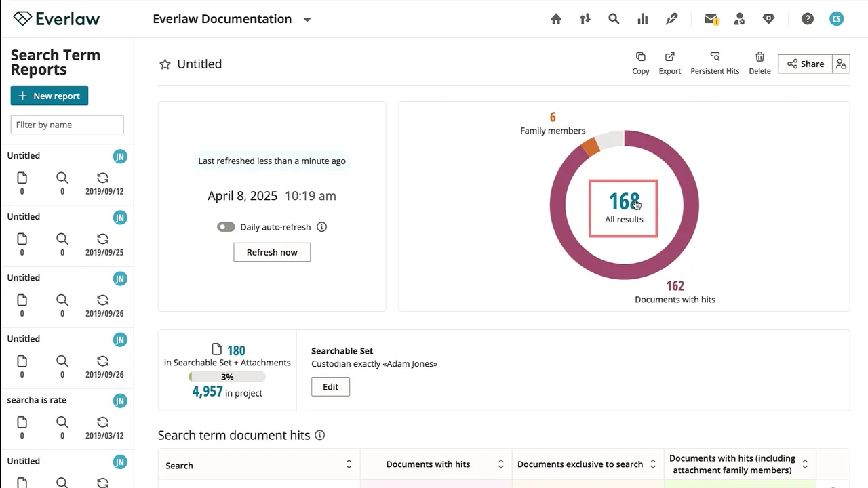Export the search term report
Image resolution: width=868 pixels, height=488 pixels.
coord(669,63)
